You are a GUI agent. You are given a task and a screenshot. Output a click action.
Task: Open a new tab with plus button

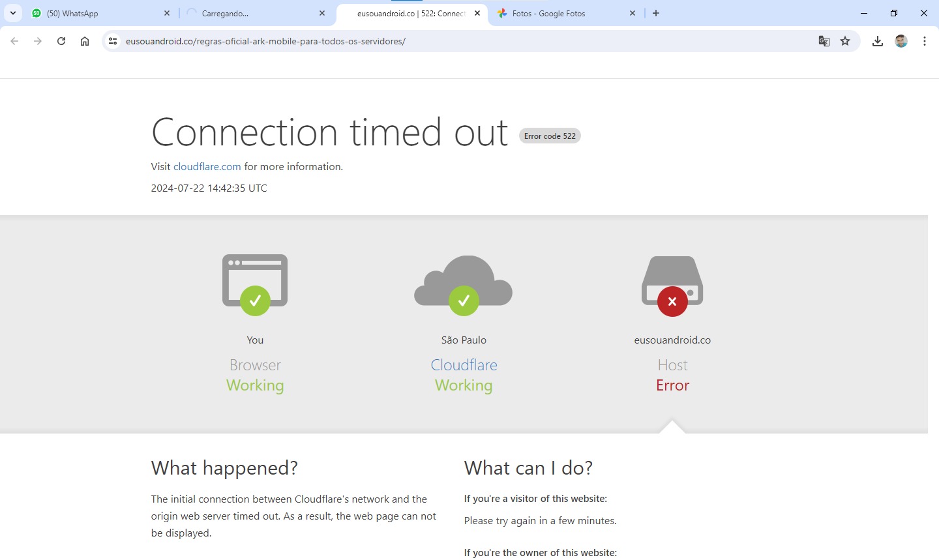click(656, 13)
